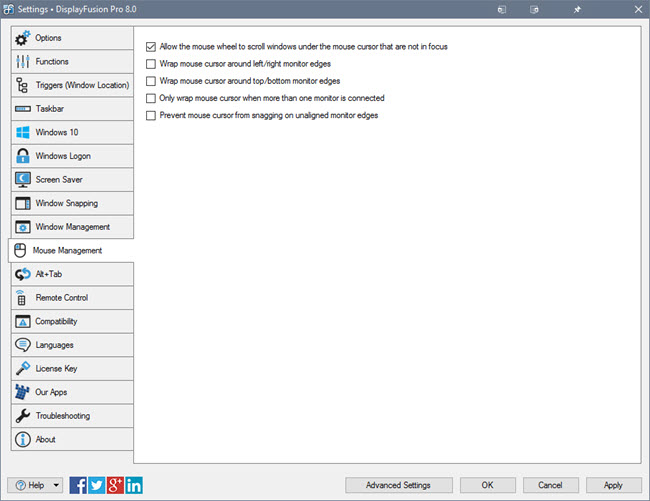Open the Languages tab
Screen dimensions: 650x501
[x=72, y=345]
